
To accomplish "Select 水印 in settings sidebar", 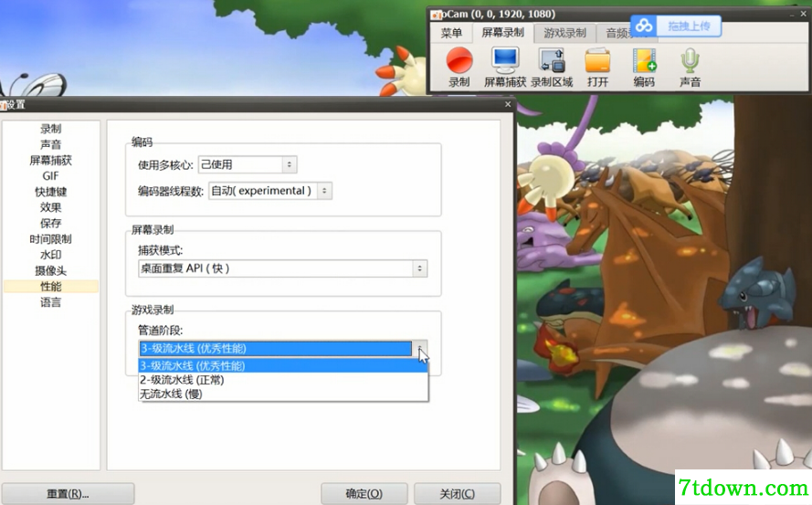I will pos(51,255).
